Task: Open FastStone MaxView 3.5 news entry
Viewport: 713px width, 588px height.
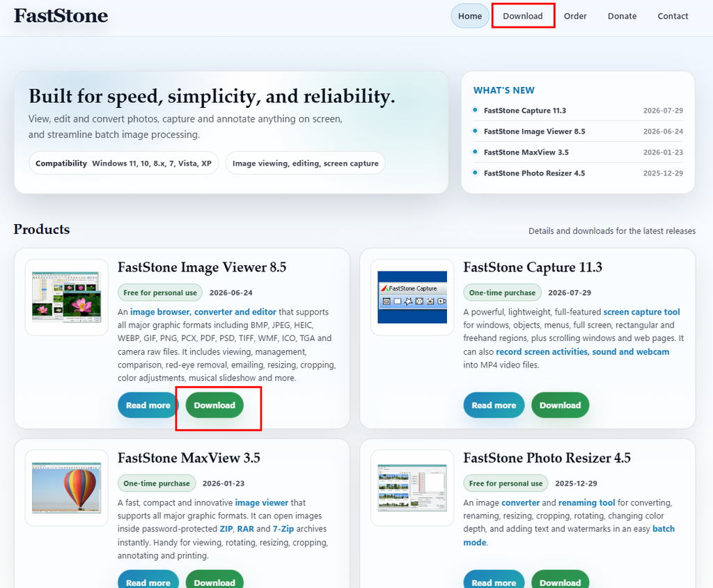Action: [x=526, y=152]
